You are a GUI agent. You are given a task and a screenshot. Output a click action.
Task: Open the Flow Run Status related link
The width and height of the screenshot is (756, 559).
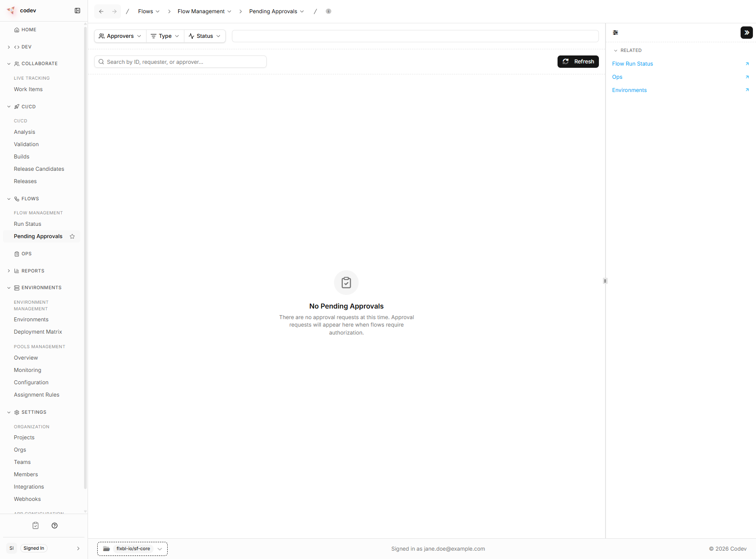point(632,64)
